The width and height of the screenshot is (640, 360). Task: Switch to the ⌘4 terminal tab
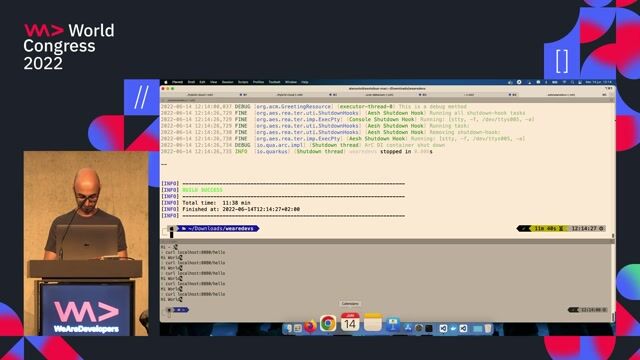474,95
